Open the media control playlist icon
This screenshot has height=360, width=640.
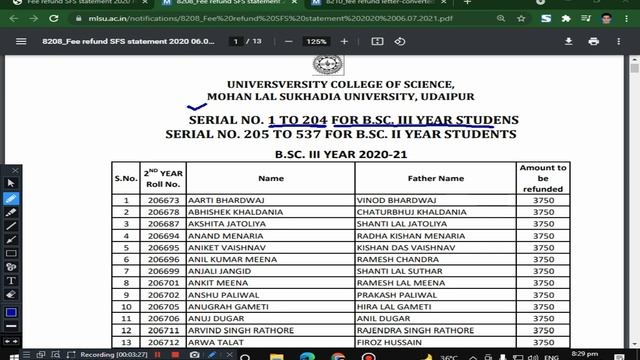pyautogui.click(x=586, y=19)
